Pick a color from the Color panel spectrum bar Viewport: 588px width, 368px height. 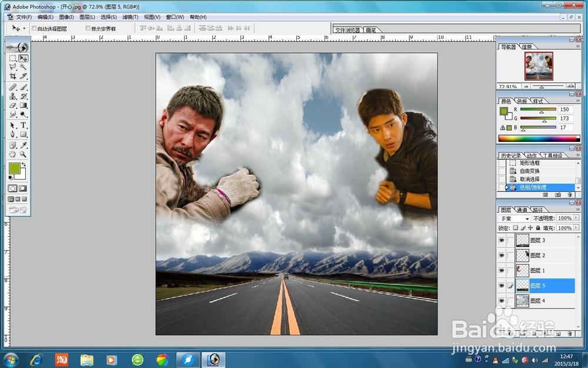pos(539,138)
